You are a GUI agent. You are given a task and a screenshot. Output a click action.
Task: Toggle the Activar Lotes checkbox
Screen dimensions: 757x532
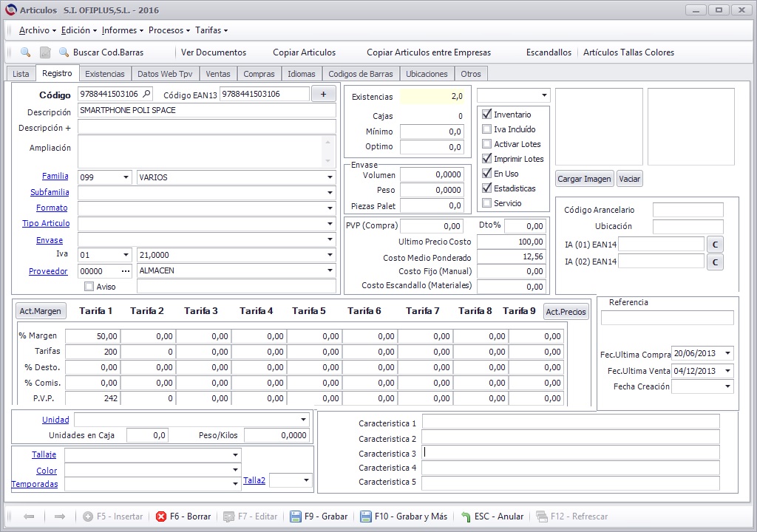(487, 144)
